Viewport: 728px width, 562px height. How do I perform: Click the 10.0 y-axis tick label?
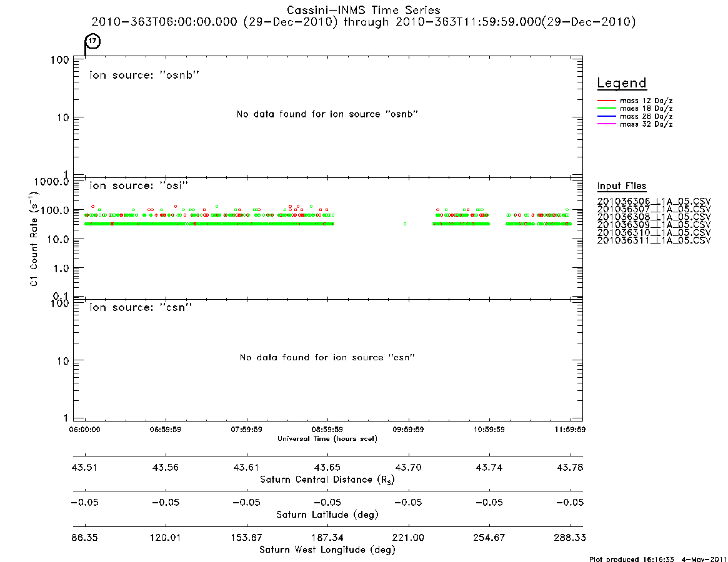pos(58,239)
